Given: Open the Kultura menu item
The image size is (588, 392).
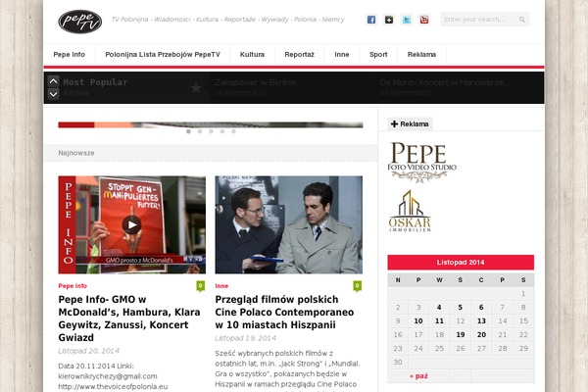Looking at the screenshot, I should click(252, 55).
